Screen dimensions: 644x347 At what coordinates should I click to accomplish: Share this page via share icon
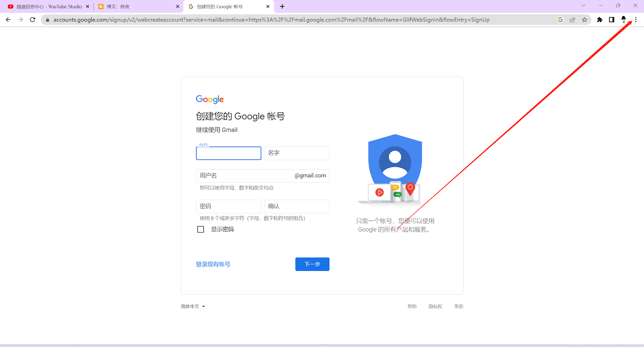click(x=572, y=20)
